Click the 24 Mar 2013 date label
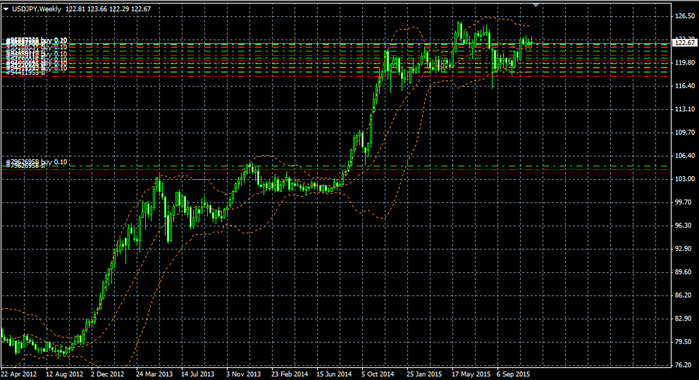699x380 pixels. pyautogui.click(x=154, y=374)
